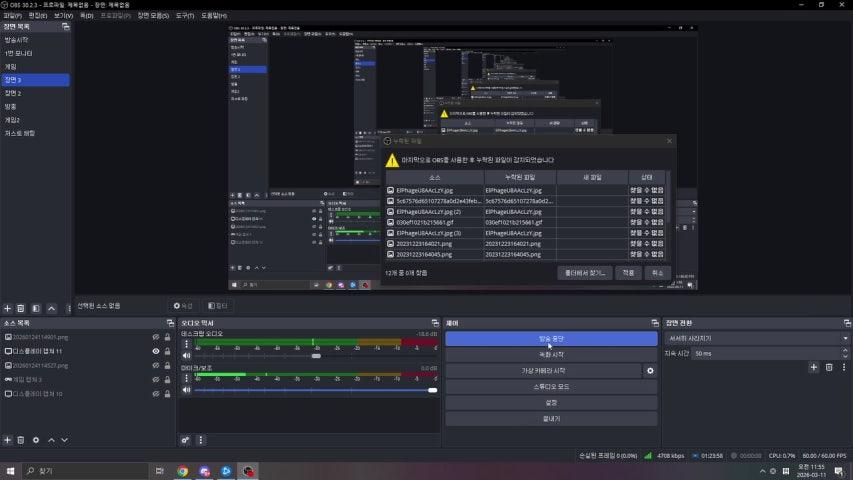The width and height of the screenshot is (853, 480).
Task: Open the transition three-dot properties menu
Action: click(844, 367)
